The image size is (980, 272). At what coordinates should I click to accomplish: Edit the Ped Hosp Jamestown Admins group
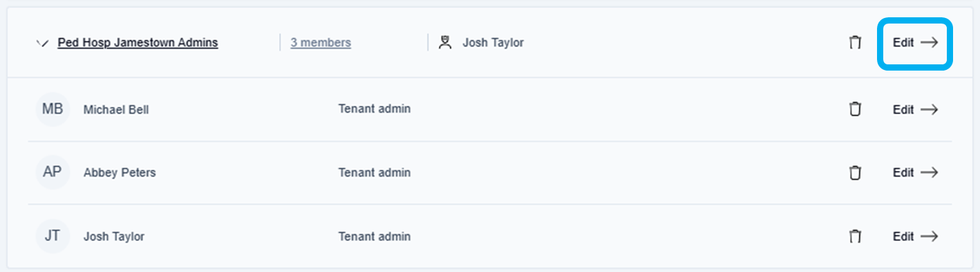click(915, 42)
